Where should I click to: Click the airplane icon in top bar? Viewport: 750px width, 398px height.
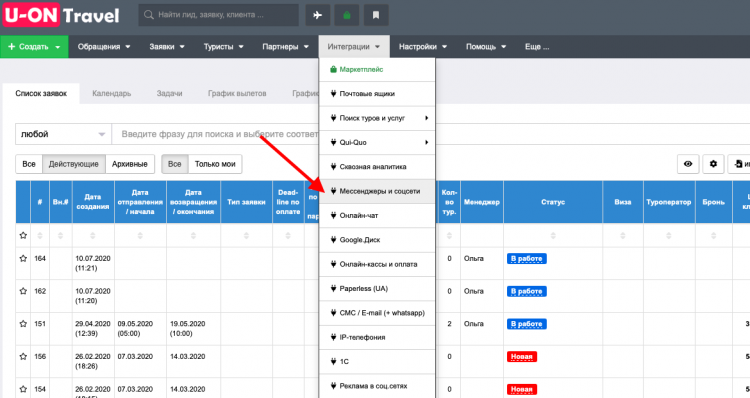pyautogui.click(x=318, y=15)
